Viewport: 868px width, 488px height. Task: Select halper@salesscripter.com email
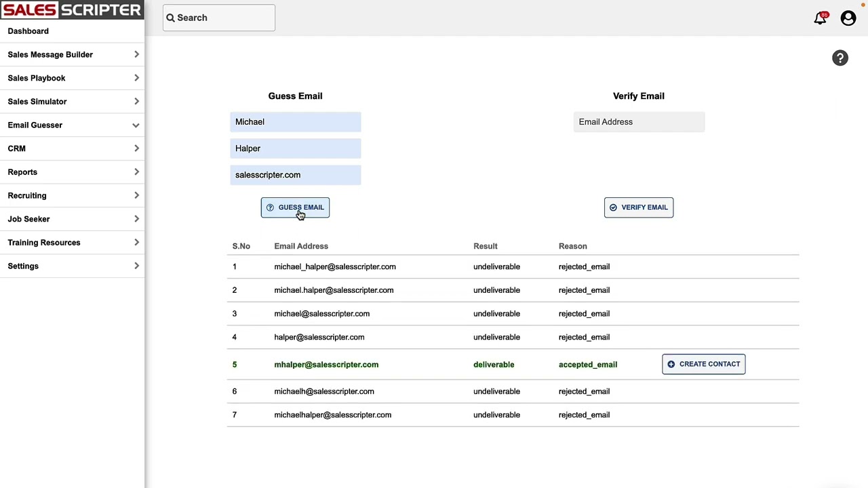click(x=319, y=337)
